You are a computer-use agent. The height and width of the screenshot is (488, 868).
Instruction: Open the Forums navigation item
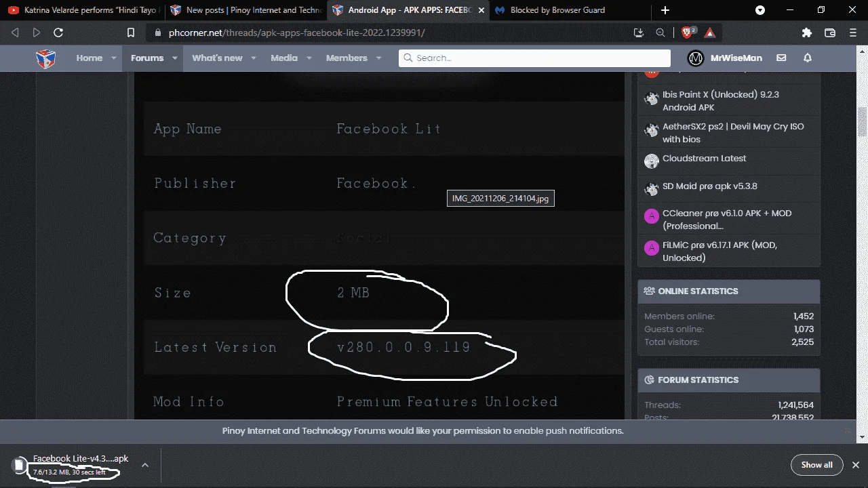point(147,58)
